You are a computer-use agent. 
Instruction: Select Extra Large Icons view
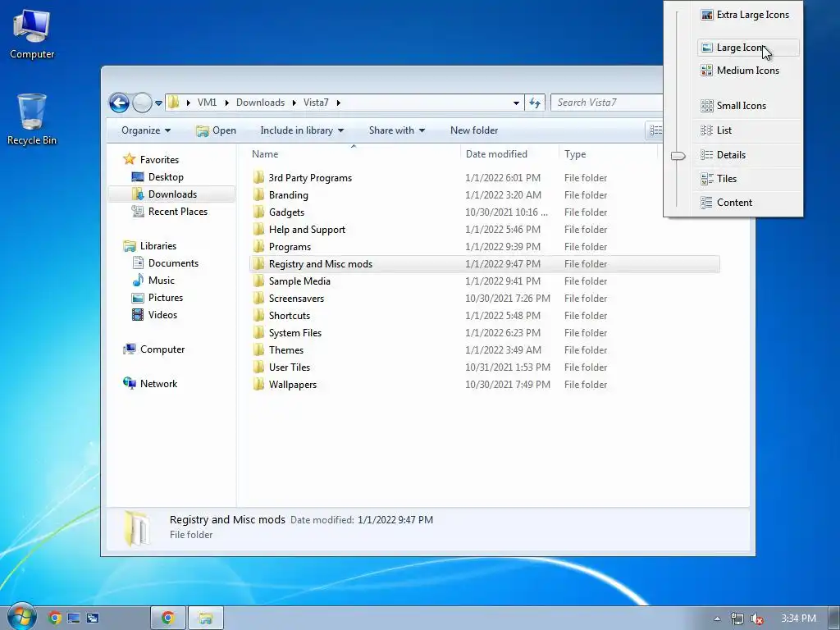coord(748,15)
